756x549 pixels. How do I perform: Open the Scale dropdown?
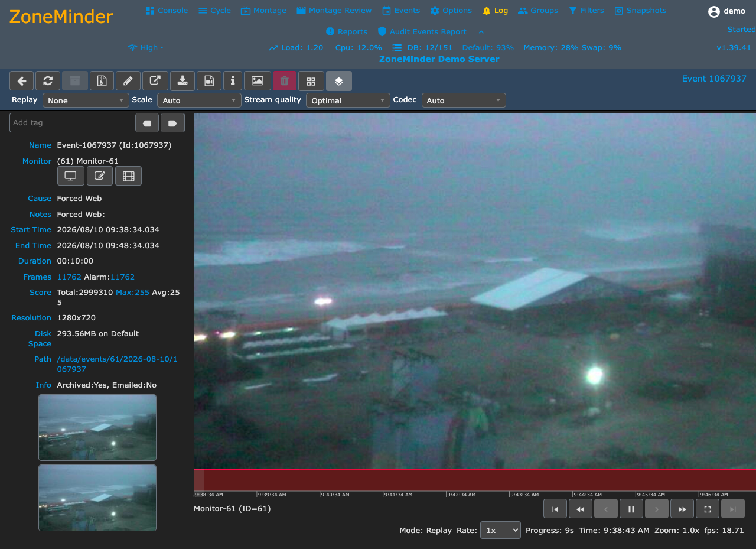199,100
